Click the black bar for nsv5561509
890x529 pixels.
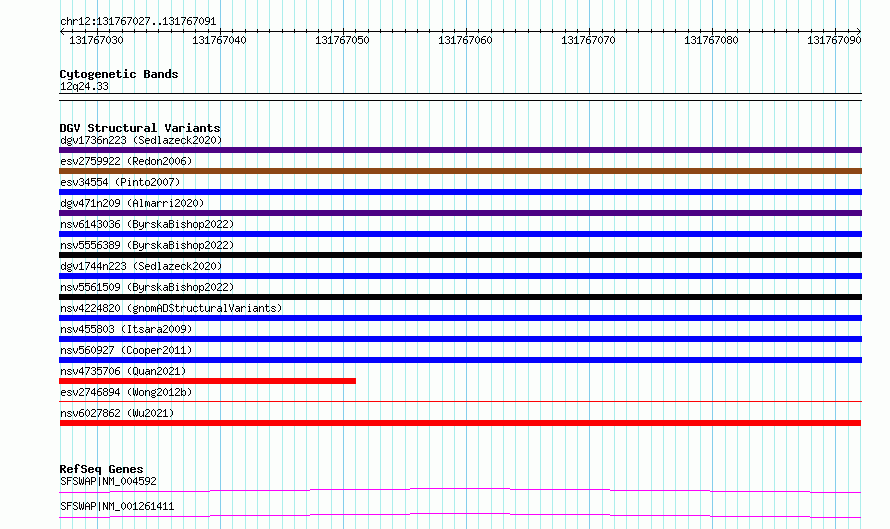460,297
